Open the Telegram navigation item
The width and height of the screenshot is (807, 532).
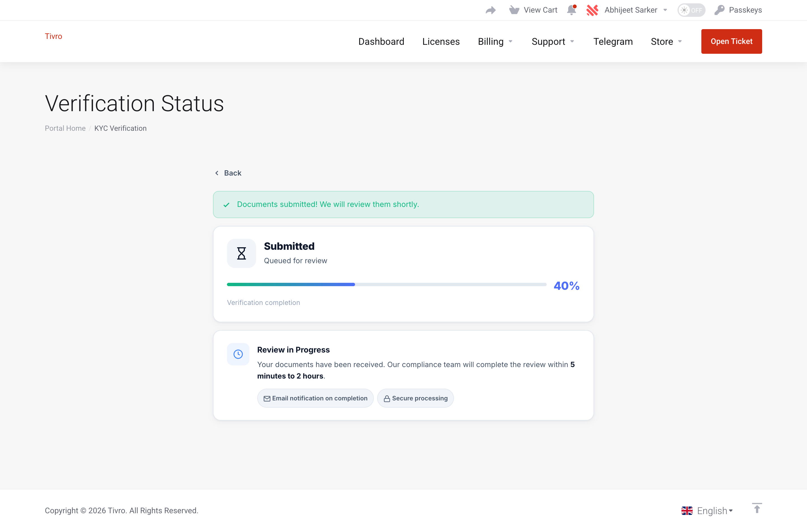click(x=613, y=41)
